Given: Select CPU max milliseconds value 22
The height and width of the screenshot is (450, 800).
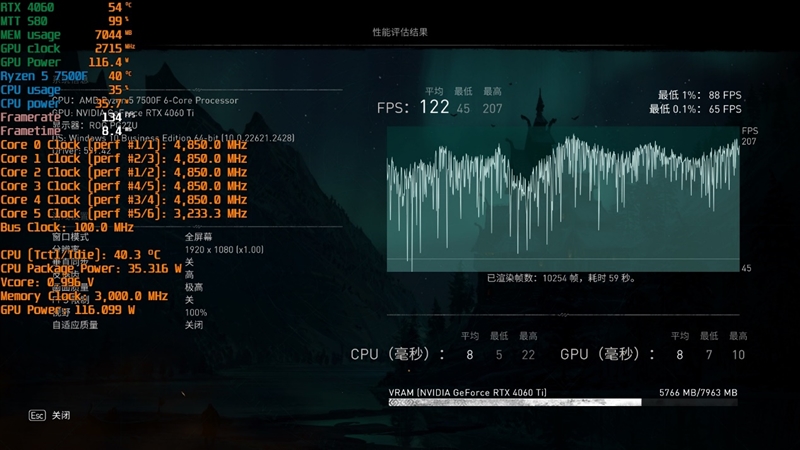Looking at the screenshot, I should tap(528, 355).
